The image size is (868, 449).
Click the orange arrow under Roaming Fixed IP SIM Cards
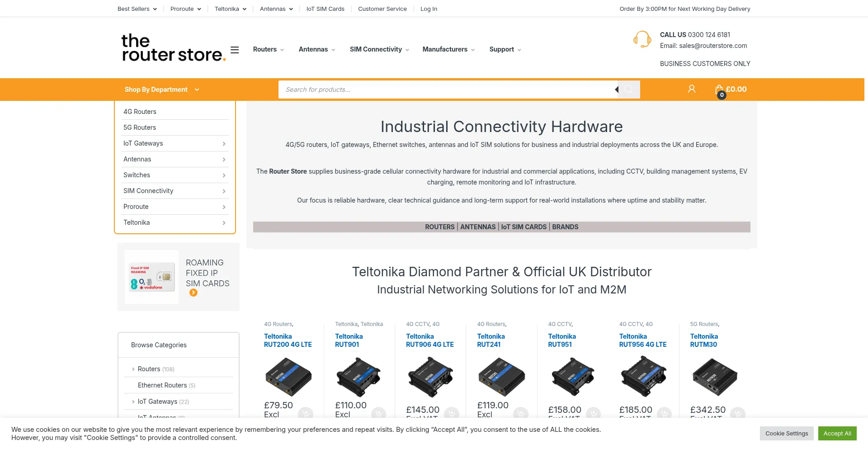193,293
